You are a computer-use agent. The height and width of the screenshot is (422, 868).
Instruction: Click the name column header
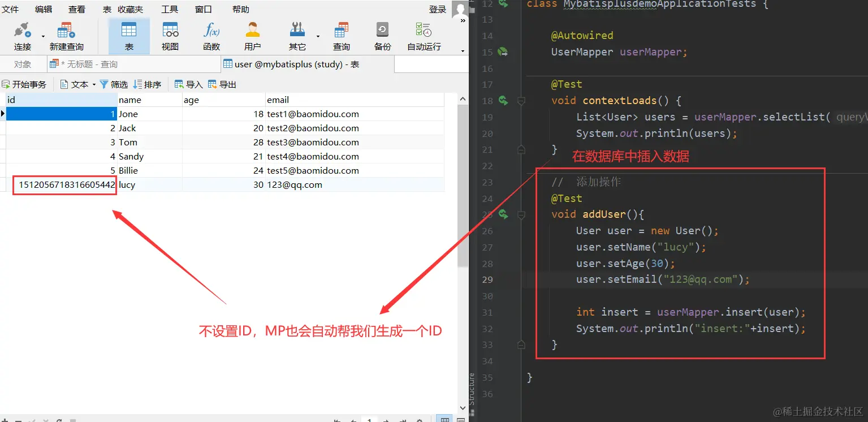coord(149,100)
